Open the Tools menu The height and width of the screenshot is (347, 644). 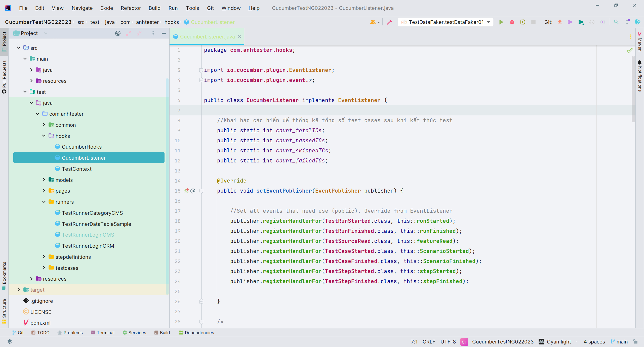[x=192, y=8]
